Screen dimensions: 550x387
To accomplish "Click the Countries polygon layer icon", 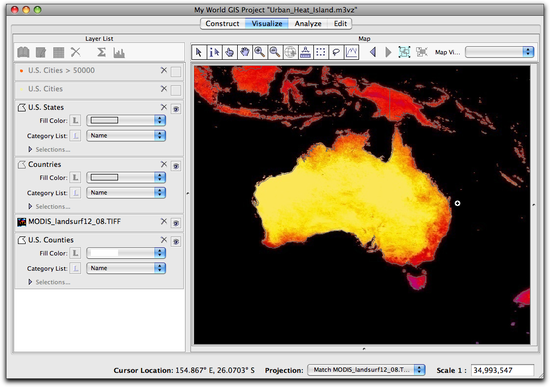I will click(22, 165).
